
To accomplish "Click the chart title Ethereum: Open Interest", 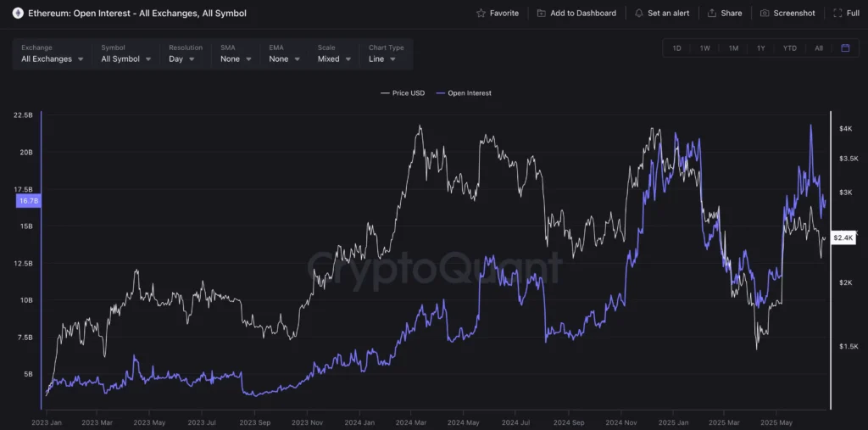I will pyautogui.click(x=137, y=13).
